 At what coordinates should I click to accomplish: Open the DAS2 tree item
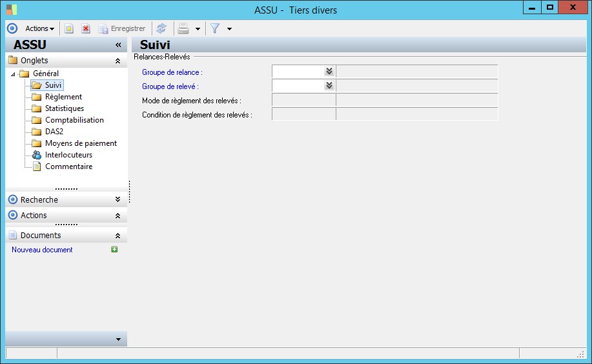coord(54,132)
